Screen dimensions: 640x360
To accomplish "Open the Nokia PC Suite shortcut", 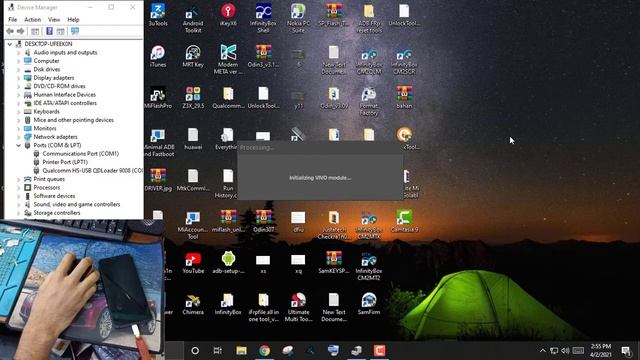I will click(x=298, y=19).
